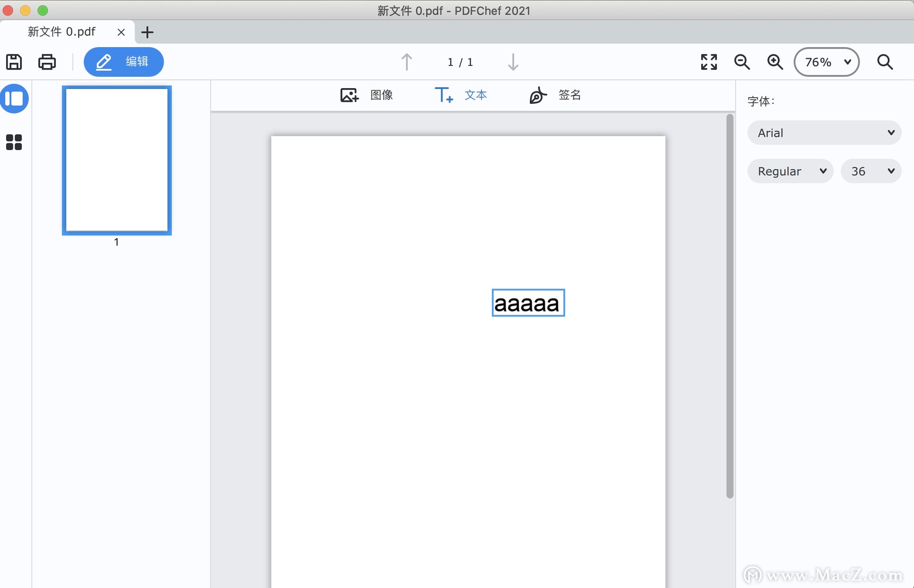Go to the next page arrow
914x588 pixels.
(x=513, y=62)
